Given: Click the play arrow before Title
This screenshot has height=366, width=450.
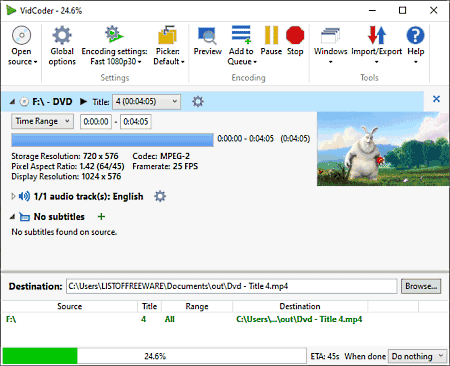Looking at the screenshot, I should click(x=83, y=101).
